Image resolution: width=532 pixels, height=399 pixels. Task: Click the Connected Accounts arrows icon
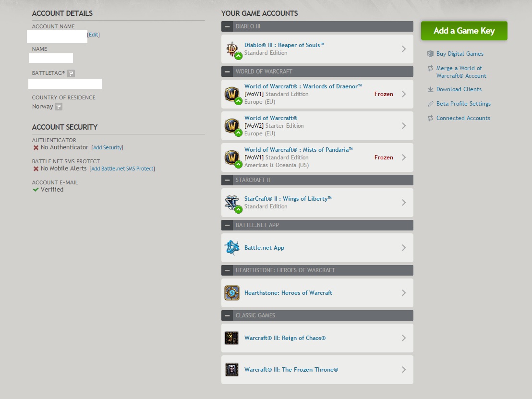click(430, 118)
